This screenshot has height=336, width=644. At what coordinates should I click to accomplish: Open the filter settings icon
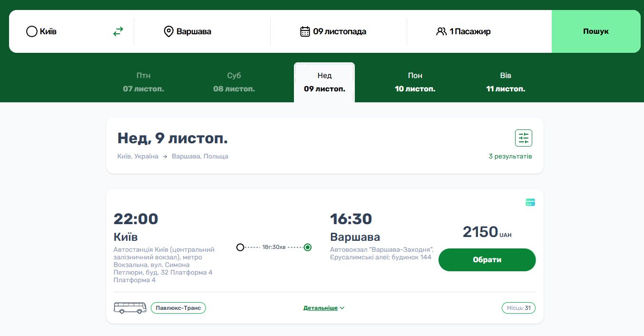pyautogui.click(x=523, y=138)
